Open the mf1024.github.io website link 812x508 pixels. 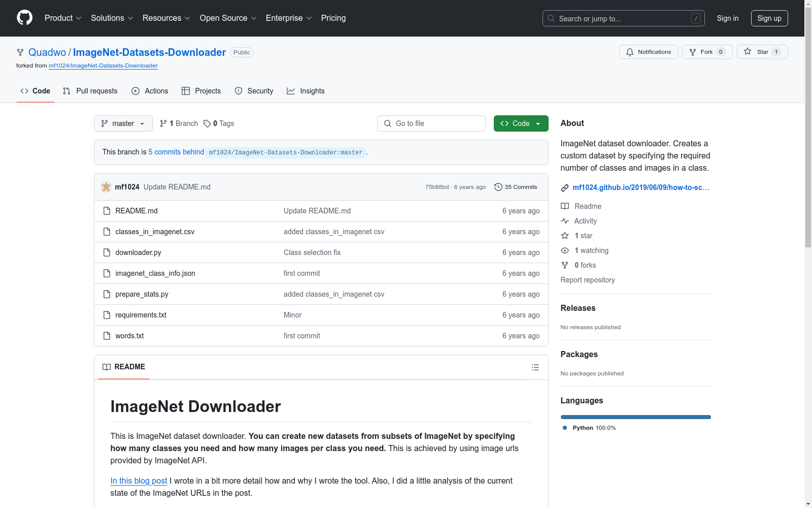640,187
